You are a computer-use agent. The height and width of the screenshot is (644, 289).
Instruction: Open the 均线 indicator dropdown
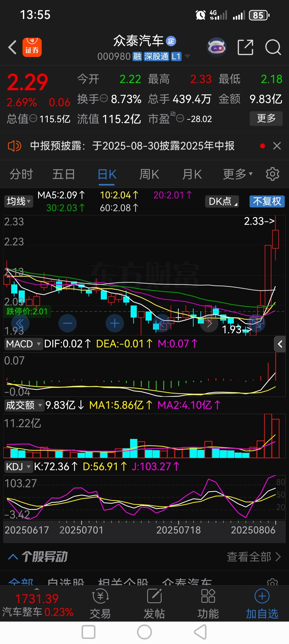[19, 201]
